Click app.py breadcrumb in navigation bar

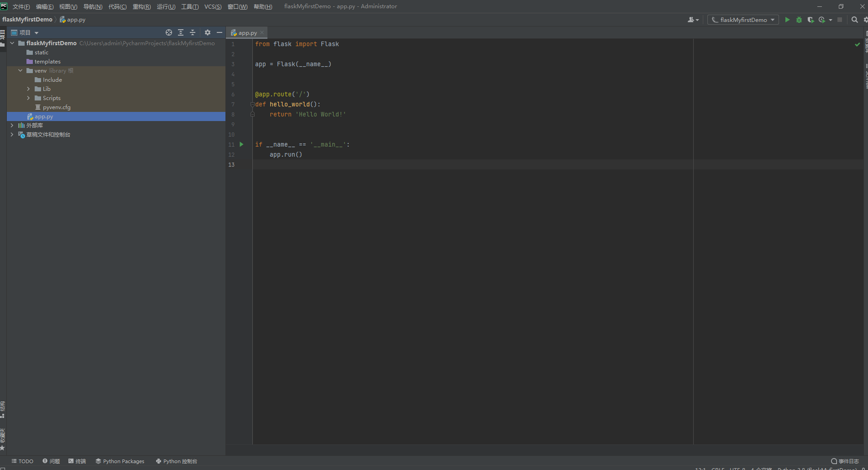click(73, 20)
